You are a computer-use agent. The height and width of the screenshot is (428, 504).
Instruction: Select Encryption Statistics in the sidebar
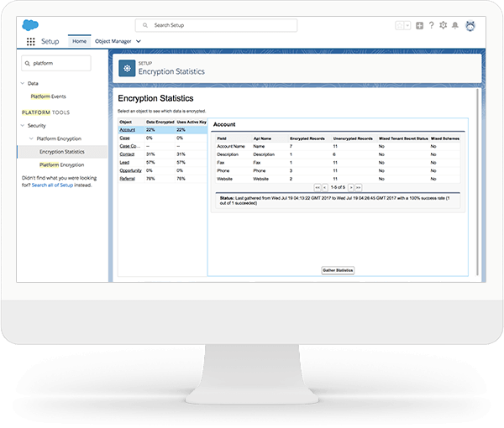(x=62, y=152)
